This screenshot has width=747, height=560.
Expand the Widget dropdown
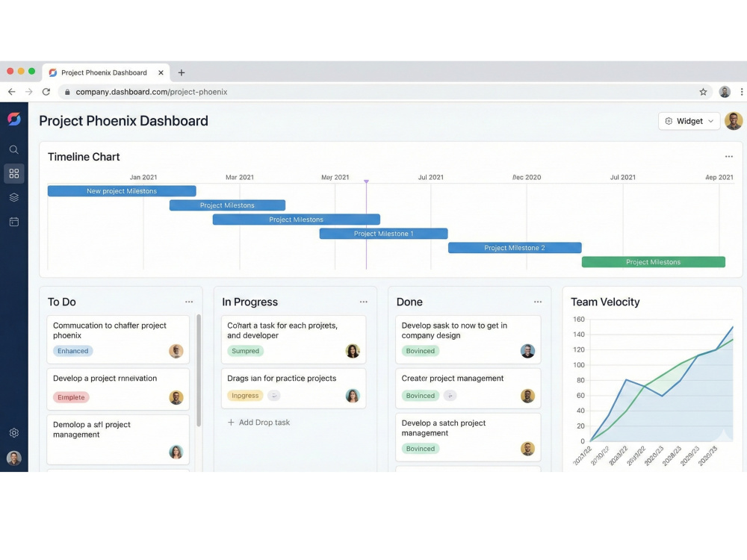click(x=689, y=121)
